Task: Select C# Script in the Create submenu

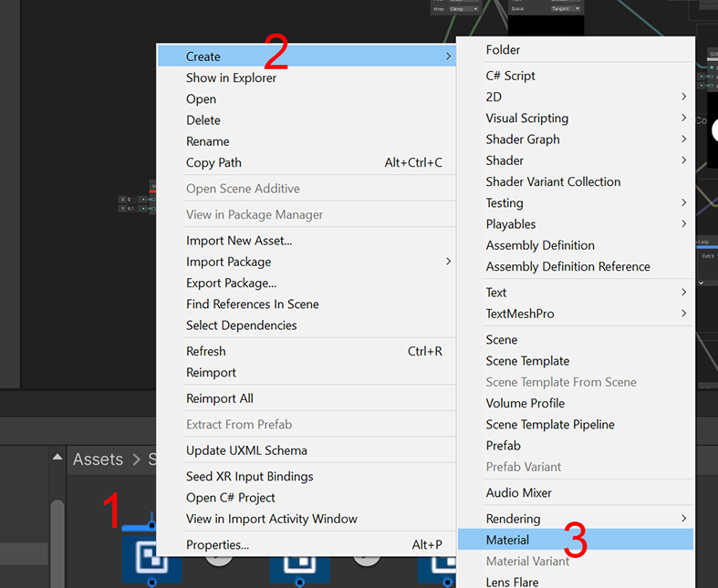Action: coord(510,76)
